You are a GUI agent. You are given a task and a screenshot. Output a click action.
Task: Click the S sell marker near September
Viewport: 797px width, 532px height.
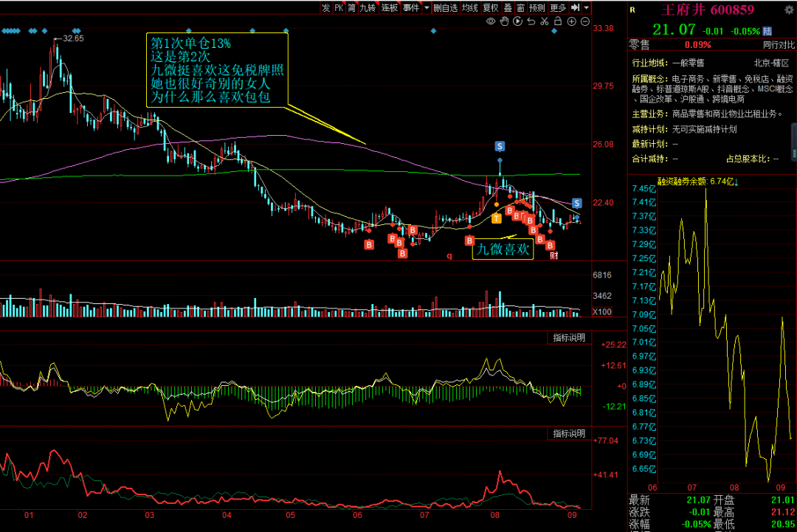coord(576,203)
